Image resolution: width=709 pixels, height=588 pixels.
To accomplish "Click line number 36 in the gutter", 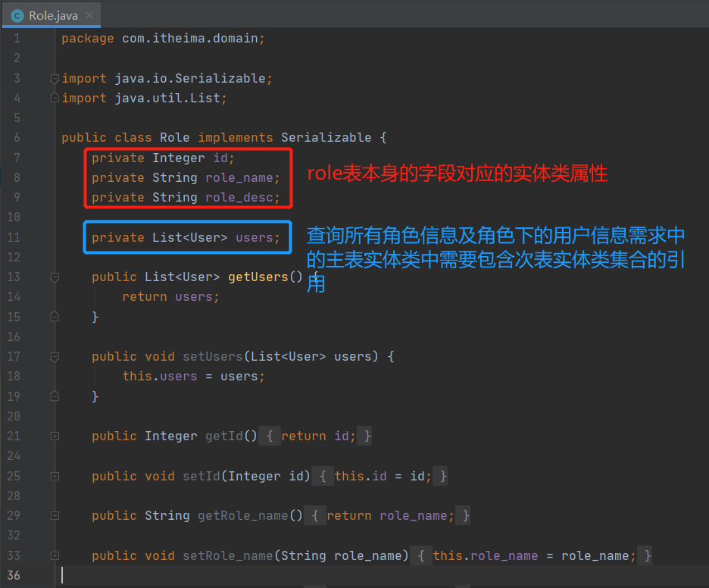I will pos(14,575).
